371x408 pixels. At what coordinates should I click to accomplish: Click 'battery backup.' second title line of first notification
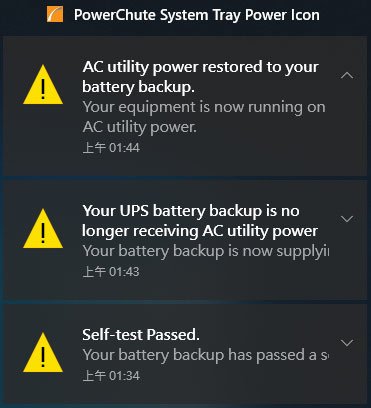[x=138, y=87]
